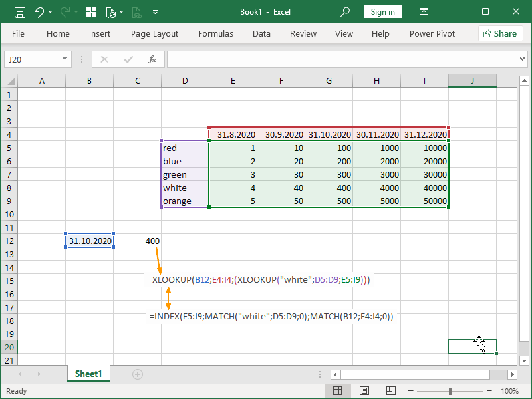The width and height of the screenshot is (532, 399).
Task: Click the Cancel X icon in formula bar
Action: coord(104,59)
